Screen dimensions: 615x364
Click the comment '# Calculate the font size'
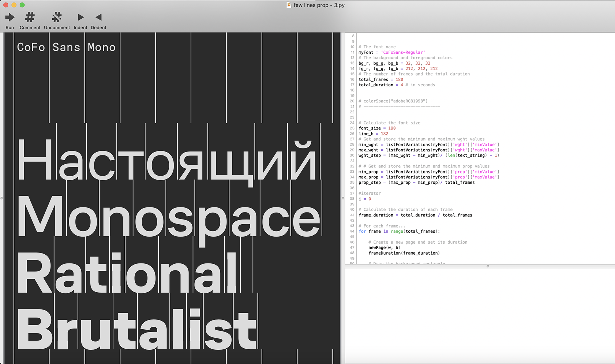pos(390,123)
